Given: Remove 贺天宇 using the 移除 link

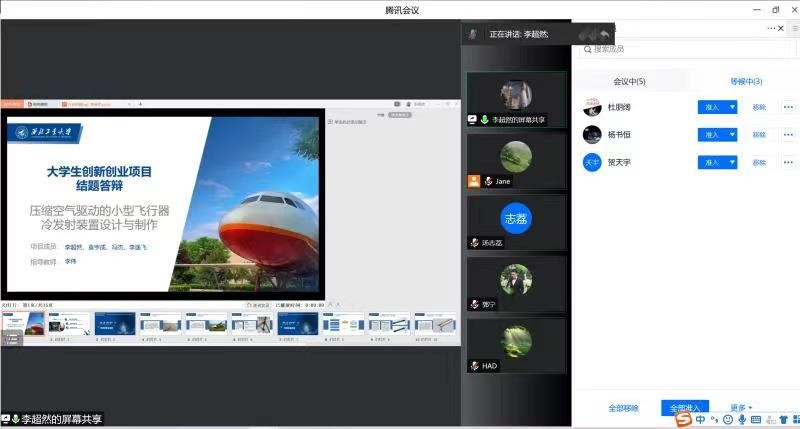Looking at the screenshot, I should pos(759,162).
